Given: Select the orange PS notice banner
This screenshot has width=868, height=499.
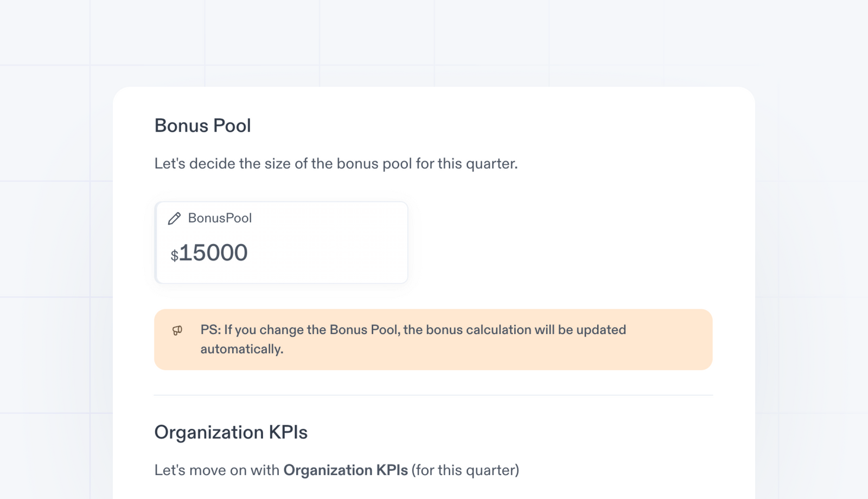Looking at the screenshot, I should 434,339.
